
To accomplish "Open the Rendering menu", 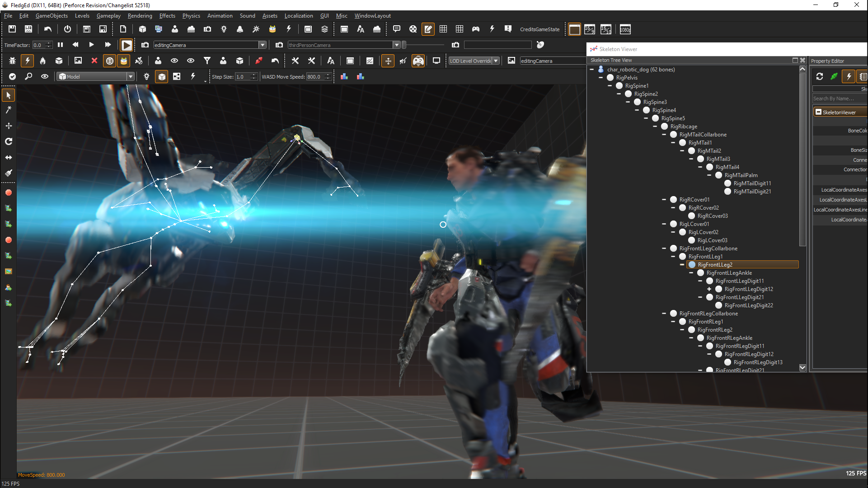I will (140, 15).
